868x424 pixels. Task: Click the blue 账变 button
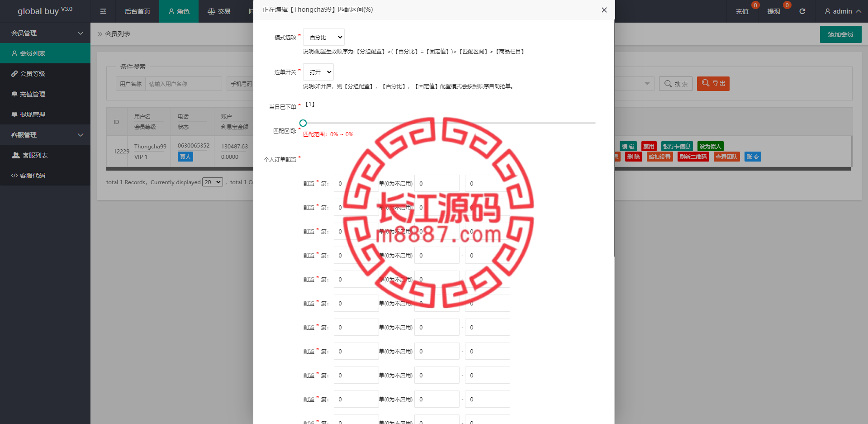pos(753,157)
